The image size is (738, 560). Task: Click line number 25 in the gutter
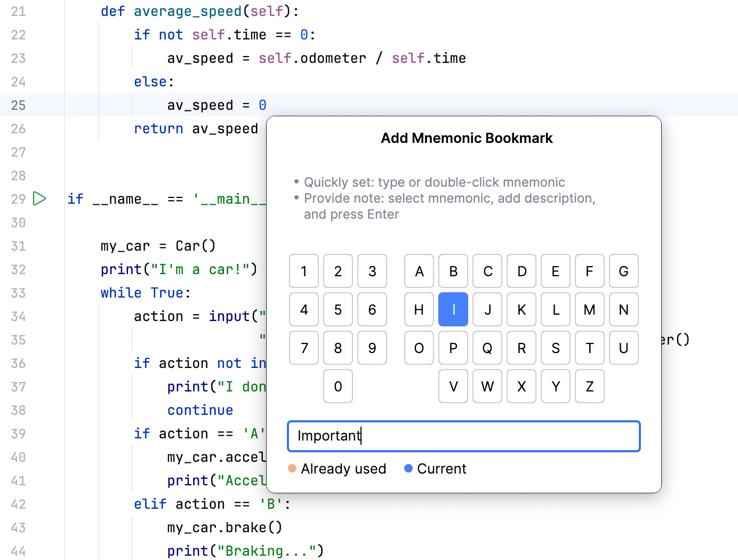pyautogui.click(x=18, y=105)
